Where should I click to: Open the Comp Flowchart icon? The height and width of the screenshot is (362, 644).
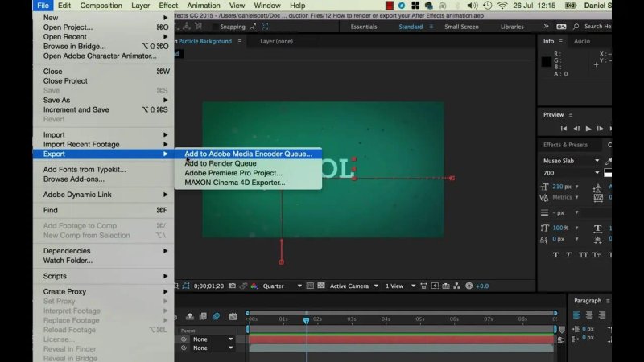[456, 286]
